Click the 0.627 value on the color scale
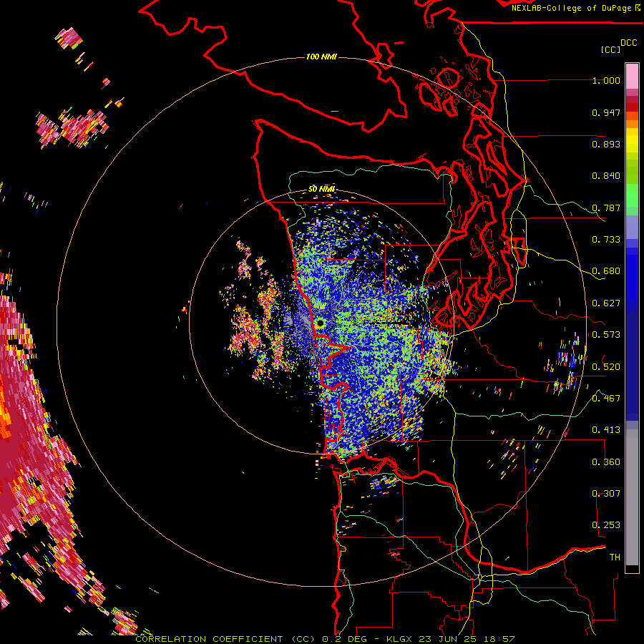The height and width of the screenshot is (644, 644). (x=606, y=303)
